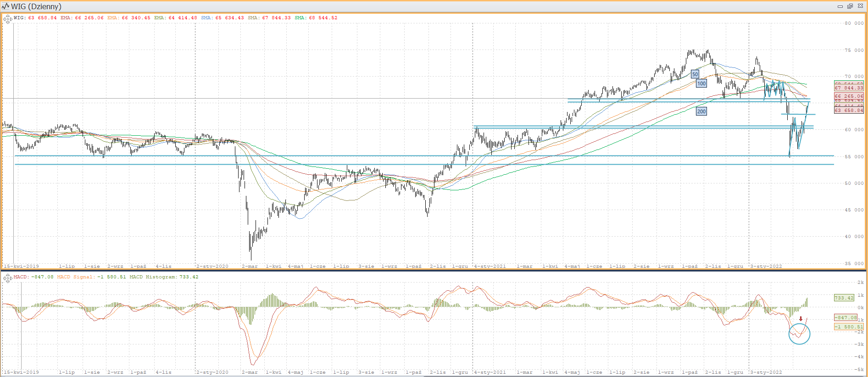Select the "100" moving average label

[x=701, y=83]
